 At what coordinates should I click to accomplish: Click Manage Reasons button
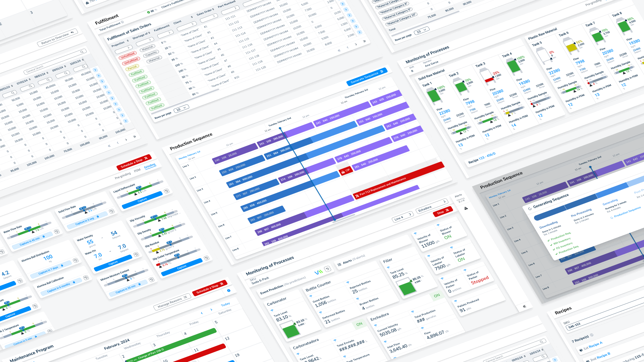pyautogui.click(x=172, y=302)
